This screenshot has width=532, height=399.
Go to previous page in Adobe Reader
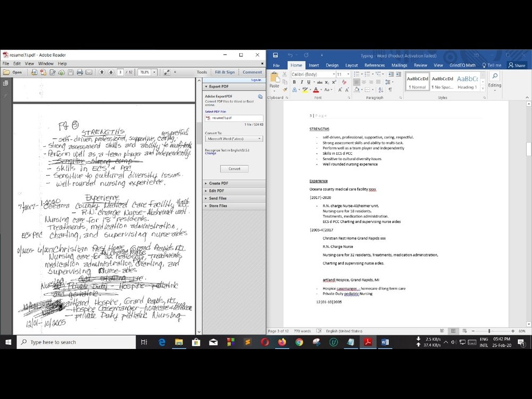[102, 72]
